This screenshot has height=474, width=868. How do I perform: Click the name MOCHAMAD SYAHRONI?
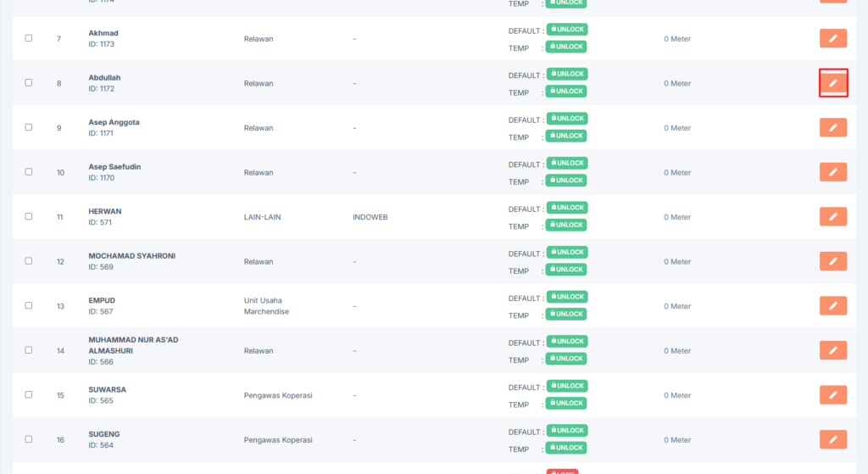point(131,255)
